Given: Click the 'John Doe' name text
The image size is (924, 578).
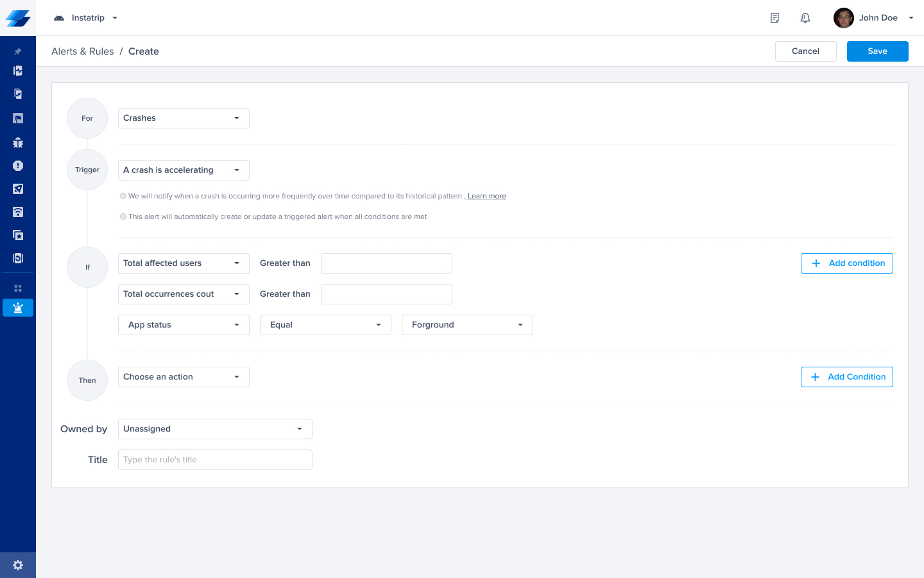Looking at the screenshot, I should pyautogui.click(x=878, y=18).
